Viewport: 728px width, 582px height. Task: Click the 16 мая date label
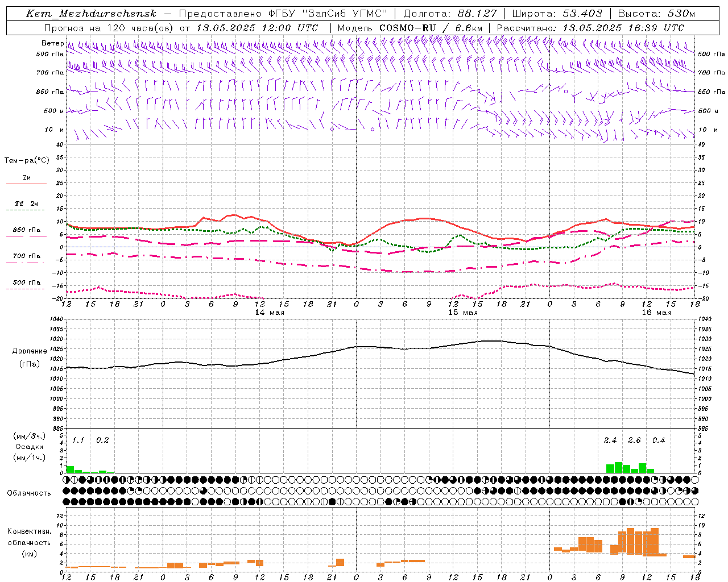656,313
